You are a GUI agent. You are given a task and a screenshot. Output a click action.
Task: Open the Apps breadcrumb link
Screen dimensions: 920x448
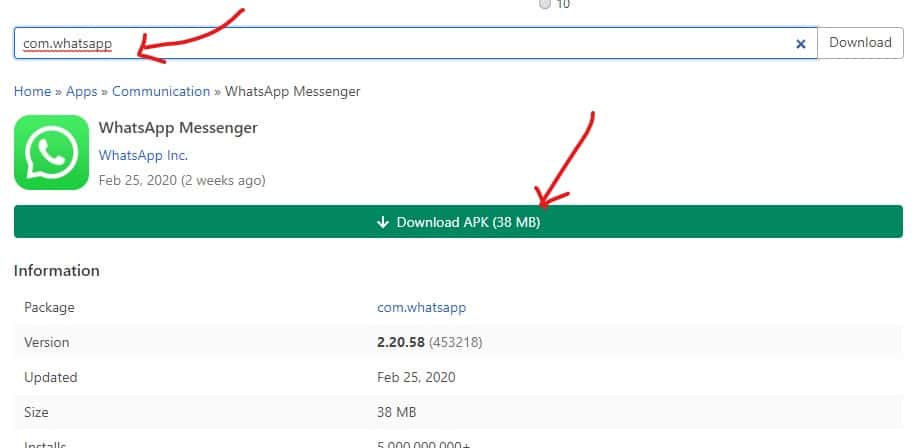82,91
